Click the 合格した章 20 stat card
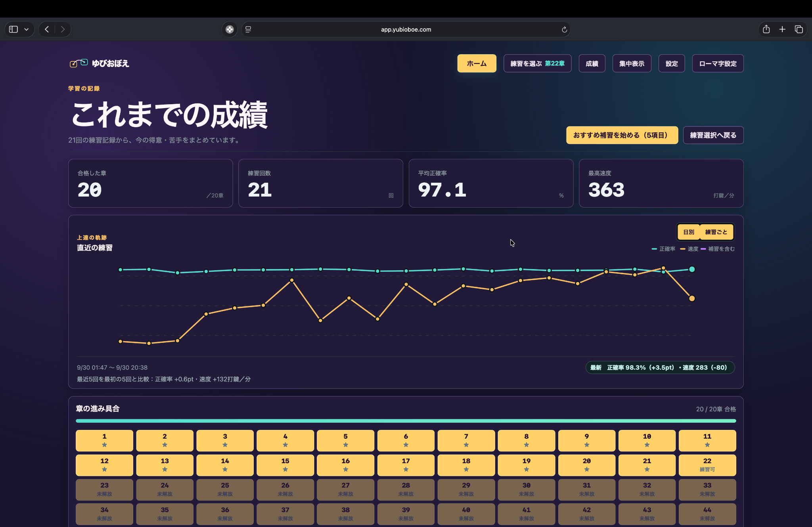Screen dimensions: 812x527 (150, 183)
